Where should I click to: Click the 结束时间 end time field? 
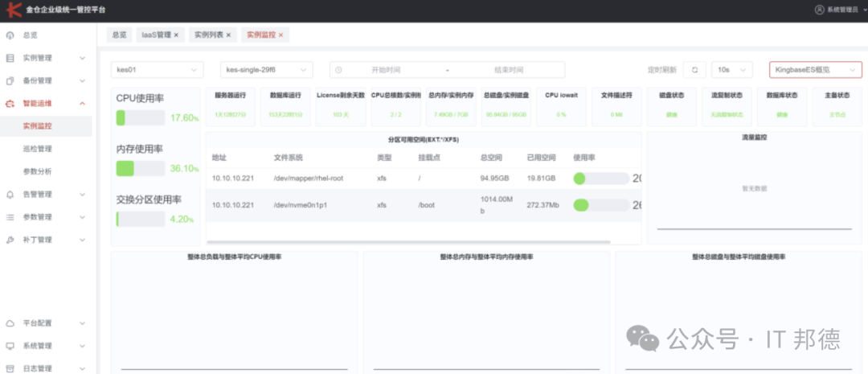(509, 70)
